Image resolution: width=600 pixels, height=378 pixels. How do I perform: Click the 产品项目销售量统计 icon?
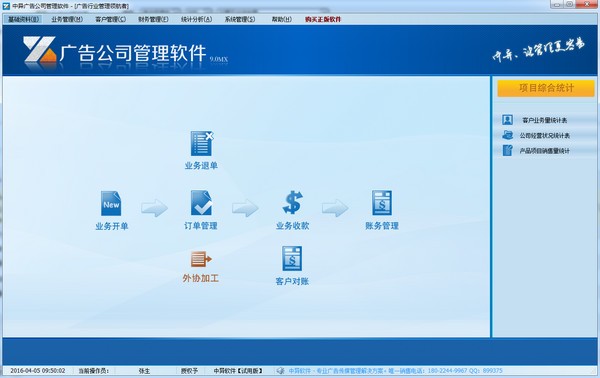point(507,150)
